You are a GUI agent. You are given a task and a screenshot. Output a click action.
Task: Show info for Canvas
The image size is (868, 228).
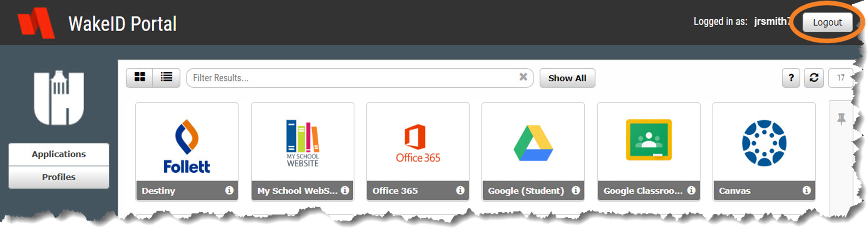[806, 190]
